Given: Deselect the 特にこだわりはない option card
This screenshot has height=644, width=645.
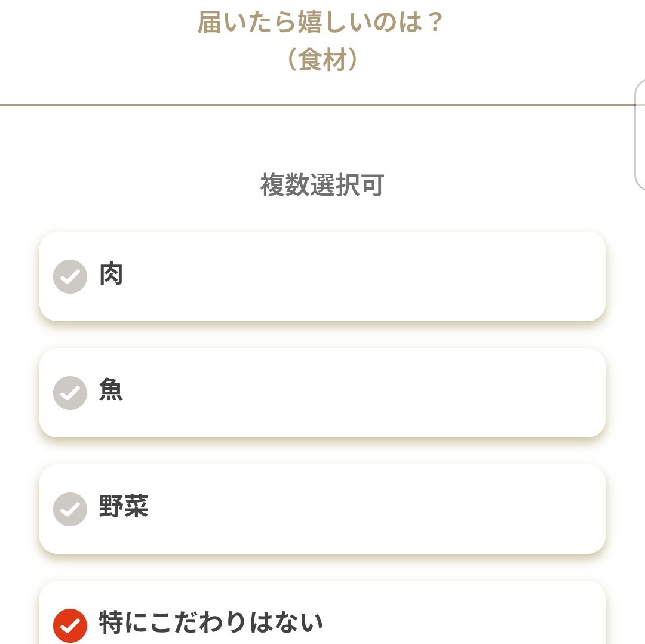Looking at the screenshot, I should pyautogui.click(x=322, y=612).
